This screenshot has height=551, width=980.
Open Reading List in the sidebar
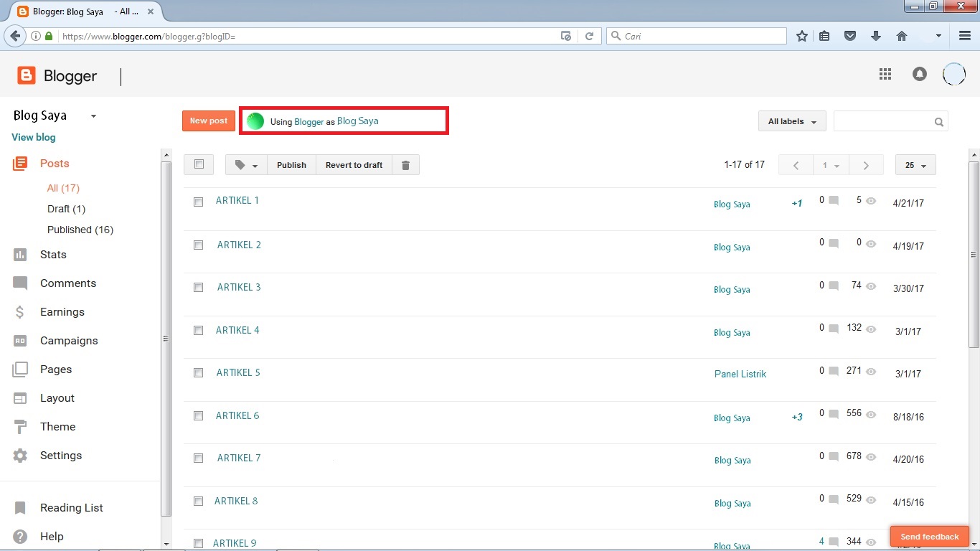coord(72,508)
